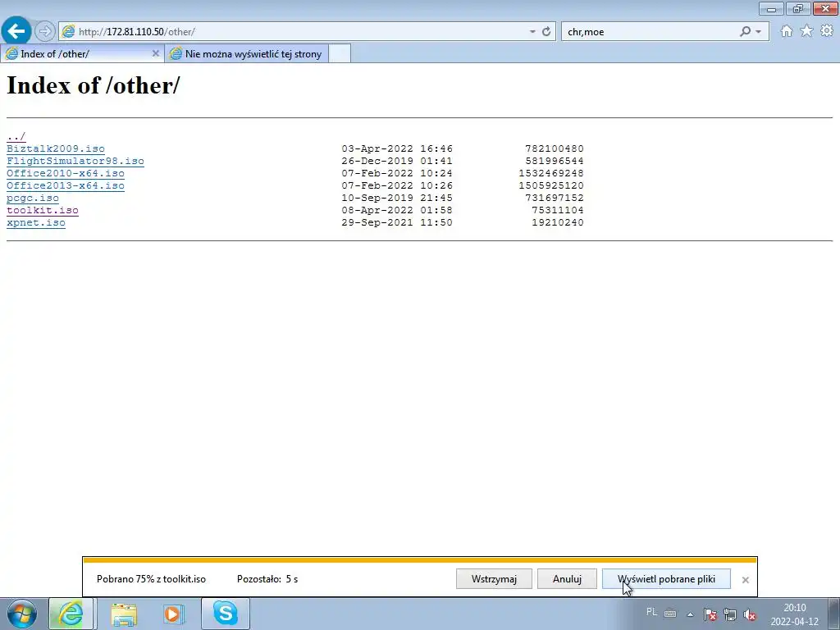The height and width of the screenshot is (630, 840).
Task: Click the PL language indicator
Action: click(651, 612)
